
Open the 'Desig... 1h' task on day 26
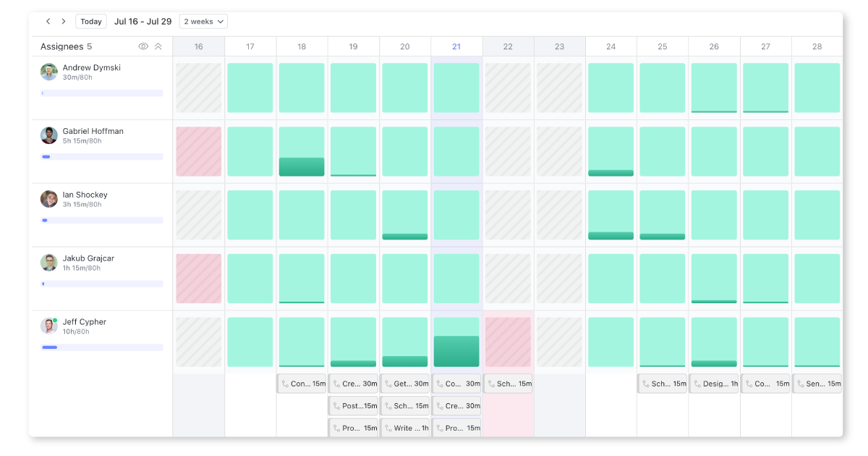coord(714,384)
